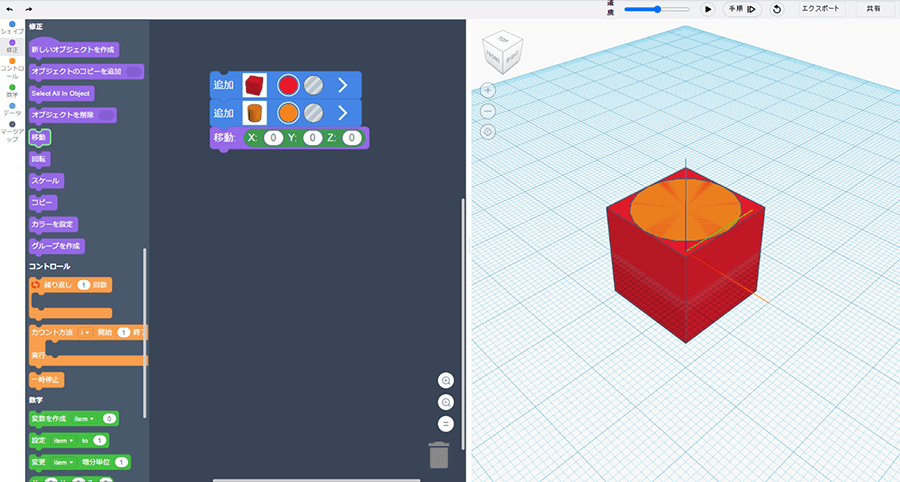Select the グループを作成 block
Viewport: 900px width, 482px height.
point(57,246)
